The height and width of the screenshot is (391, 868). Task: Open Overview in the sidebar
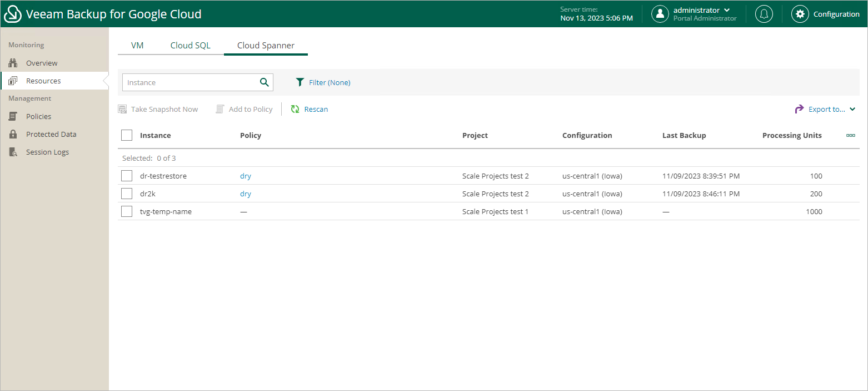[x=42, y=63]
